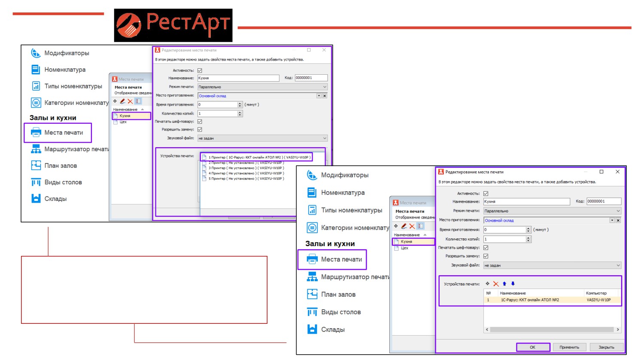Click Наименование field with Кухня in front dialog
The width and height of the screenshot is (644, 362).
[x=527, y=201]
